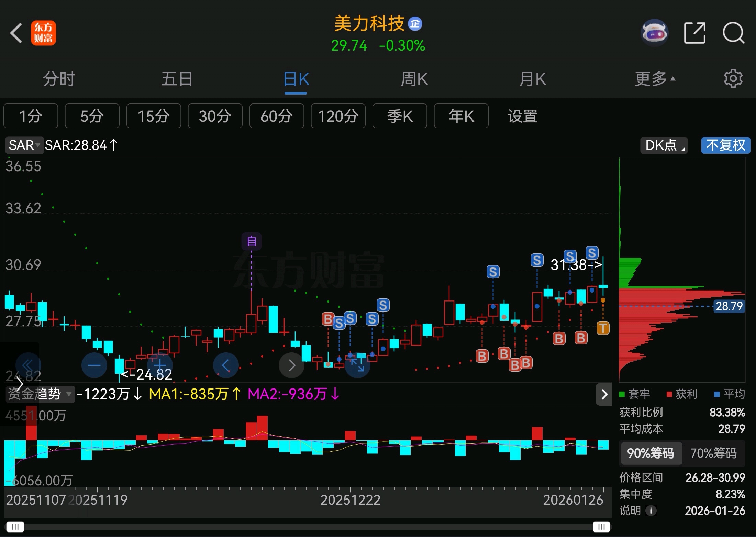The width and height of the screenshot is (756, 537).
Task: Tap the fullscreen expand arrows icon
Action: click(357, 365)
